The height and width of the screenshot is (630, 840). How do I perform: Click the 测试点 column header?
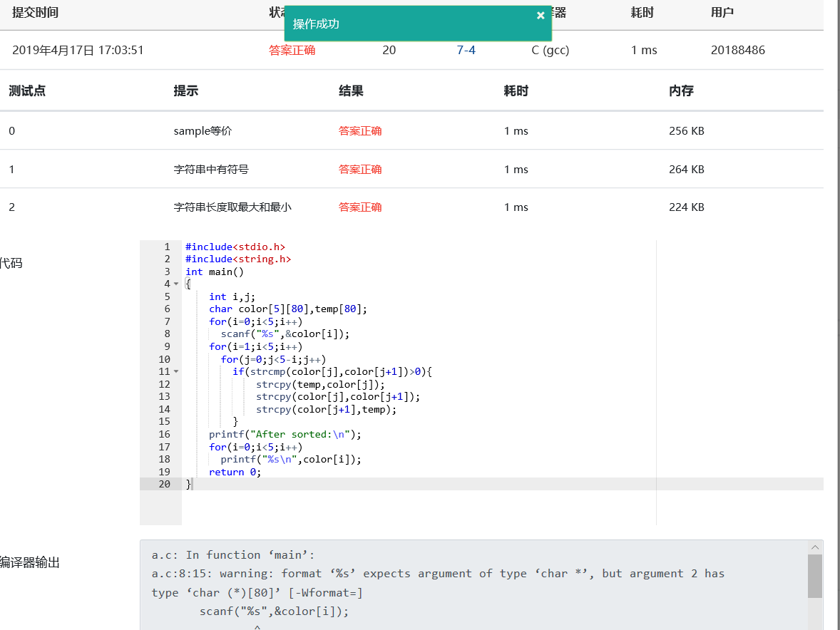click(x=27, y=91)
